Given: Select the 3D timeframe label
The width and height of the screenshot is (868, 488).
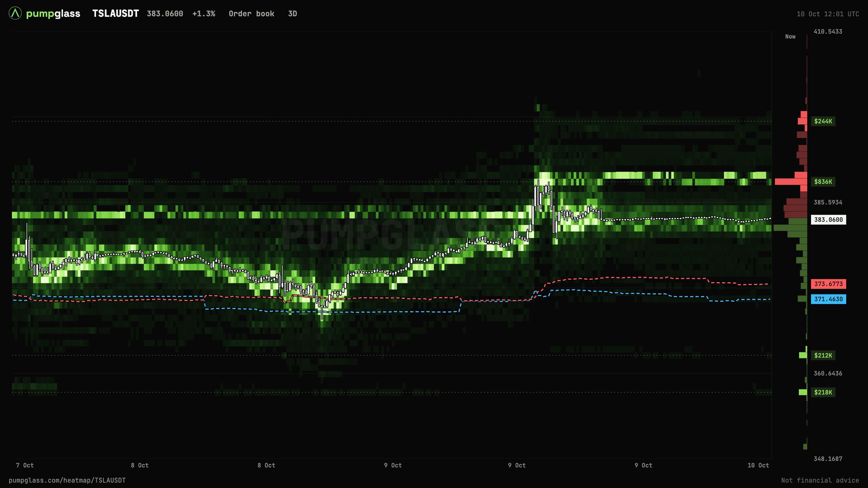Looking at the screenshot, I should [x=292, y=14].
